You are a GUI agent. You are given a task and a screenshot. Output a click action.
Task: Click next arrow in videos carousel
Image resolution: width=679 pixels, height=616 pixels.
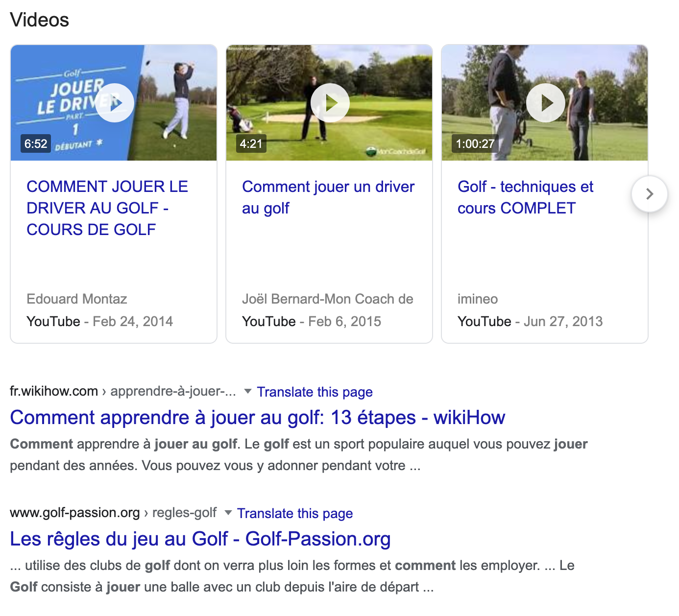pyautogui.click(x=649, y=194)
